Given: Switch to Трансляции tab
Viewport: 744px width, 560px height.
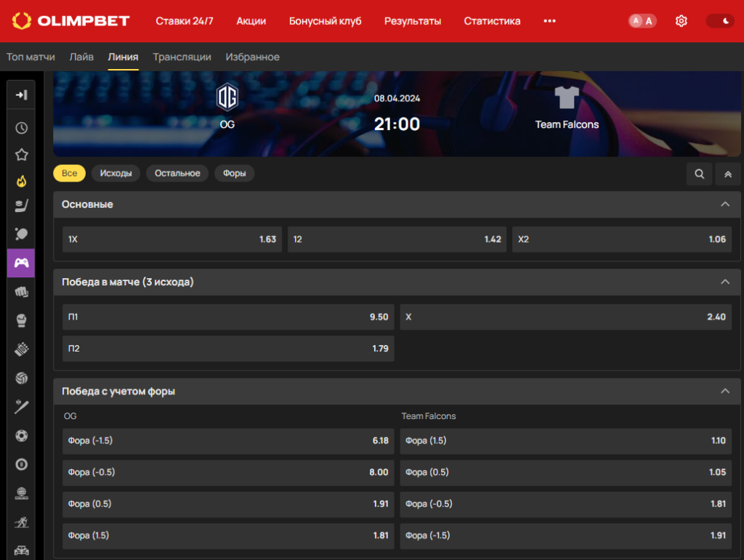Looking at the screenshot, I should pyautogui.click(x=182, y=57).
